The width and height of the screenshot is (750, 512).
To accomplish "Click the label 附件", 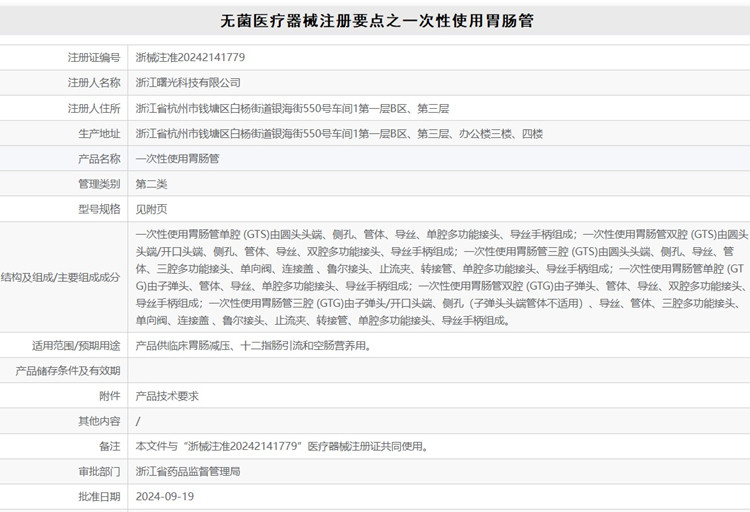I will 110,396.
